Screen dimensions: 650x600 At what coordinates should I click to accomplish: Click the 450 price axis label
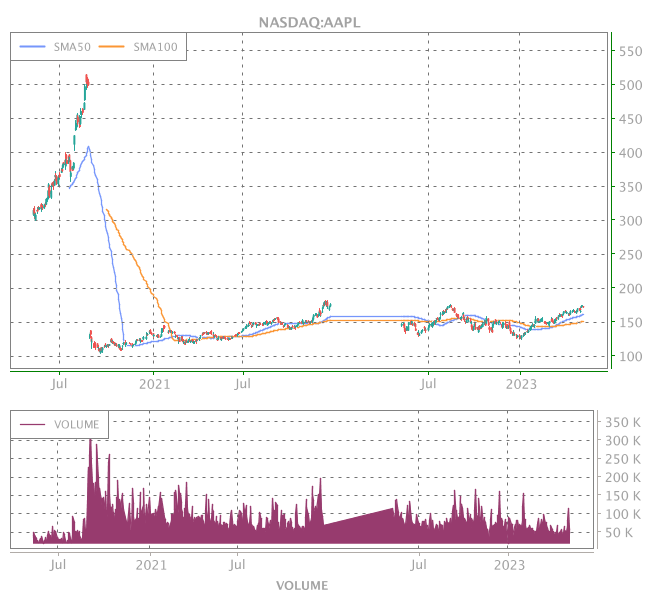[x=631, y=119]
